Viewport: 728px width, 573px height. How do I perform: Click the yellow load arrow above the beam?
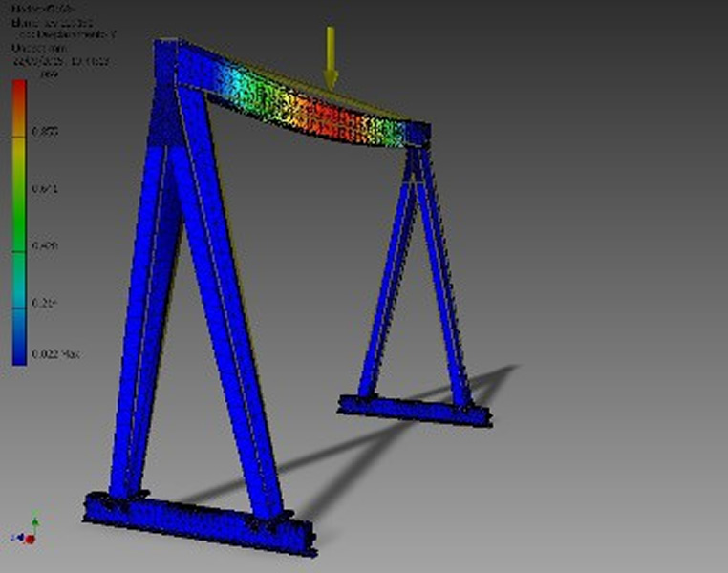click(331, 57)
